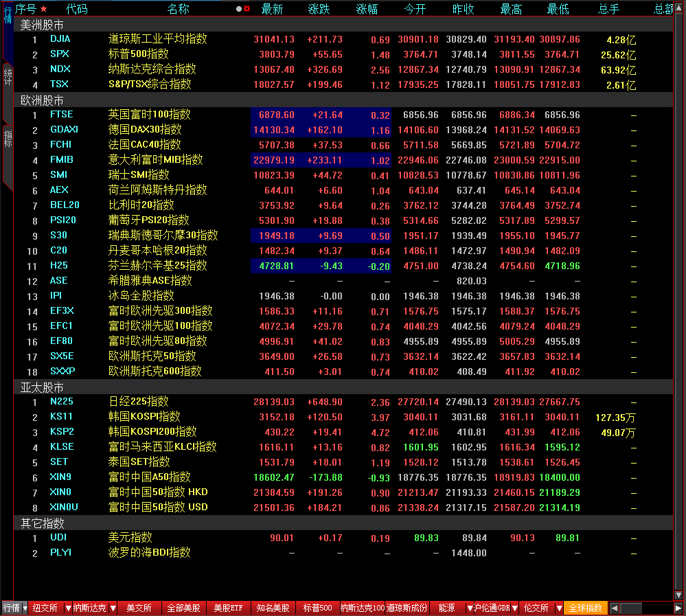Select 富时中国A50指数 row name

tap(149, 477)
